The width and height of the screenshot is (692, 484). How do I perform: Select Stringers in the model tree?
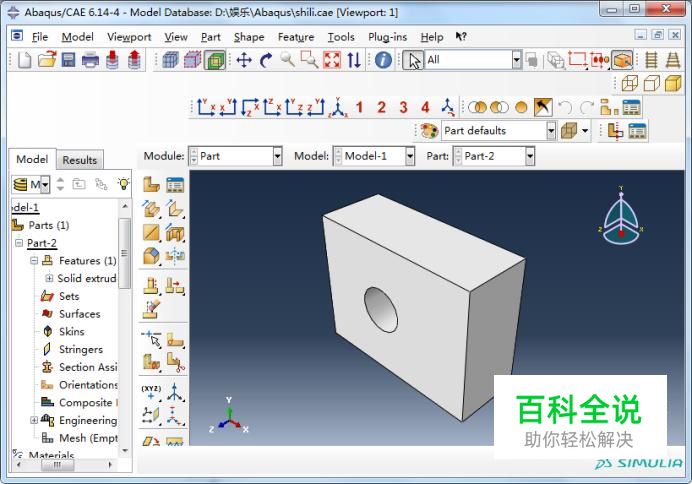[81, 349]
